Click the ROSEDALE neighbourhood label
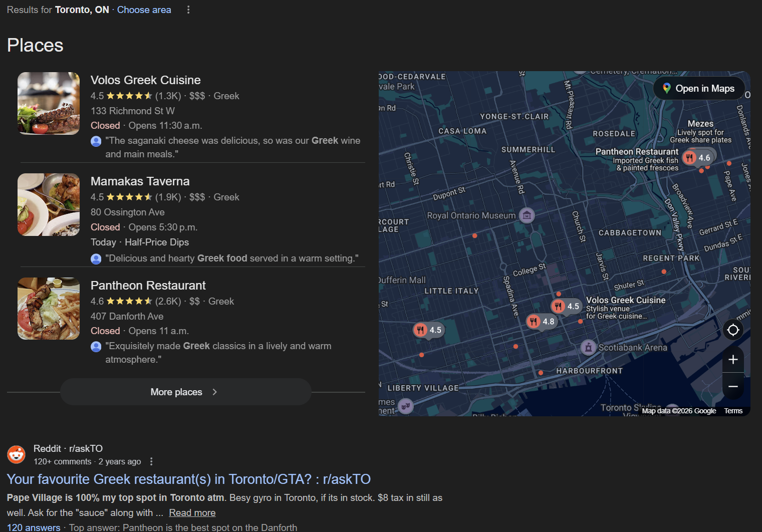Screen dimensions: 762x532 pyautogui.click(x=614, y=134)
